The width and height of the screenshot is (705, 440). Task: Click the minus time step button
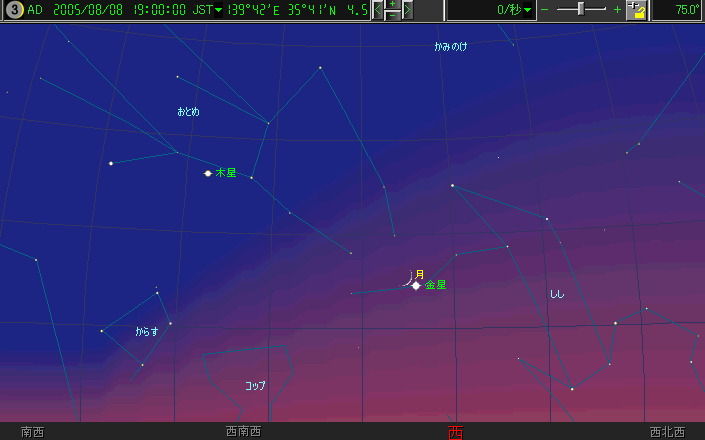tap(393, 16)
